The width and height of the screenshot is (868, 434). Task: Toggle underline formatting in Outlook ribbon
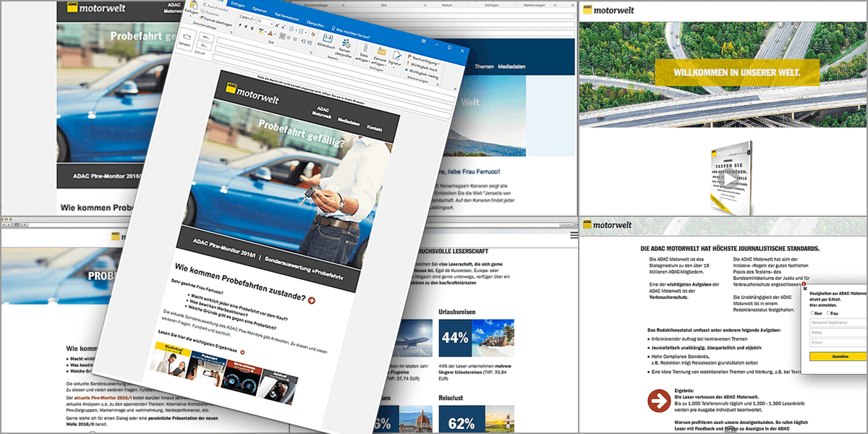coord(252,27)
